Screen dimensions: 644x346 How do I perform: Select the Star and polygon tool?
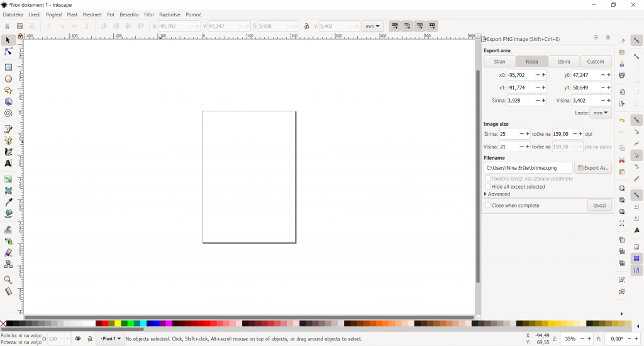(8, 91)
